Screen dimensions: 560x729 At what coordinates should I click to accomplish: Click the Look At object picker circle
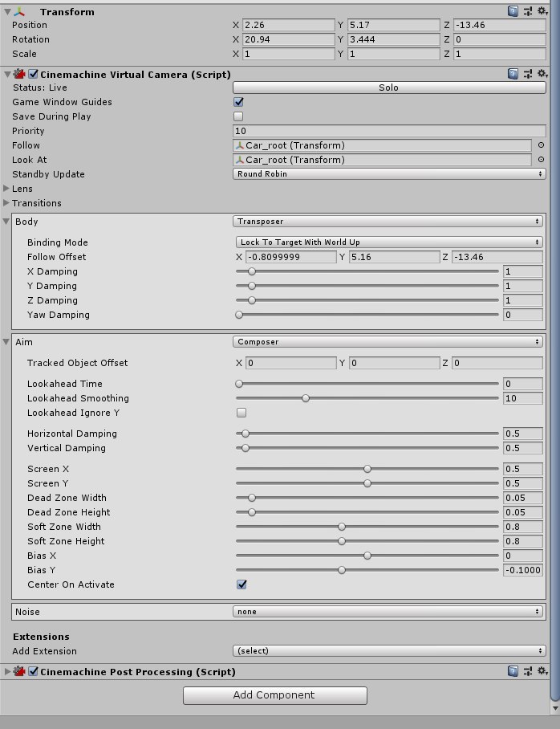[x=541, y=160]
